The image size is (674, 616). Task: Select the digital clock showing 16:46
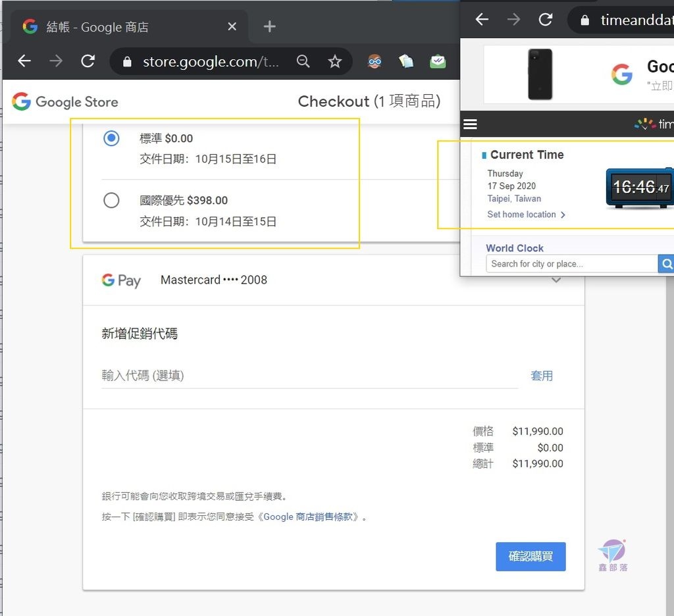tap(640, 188)
